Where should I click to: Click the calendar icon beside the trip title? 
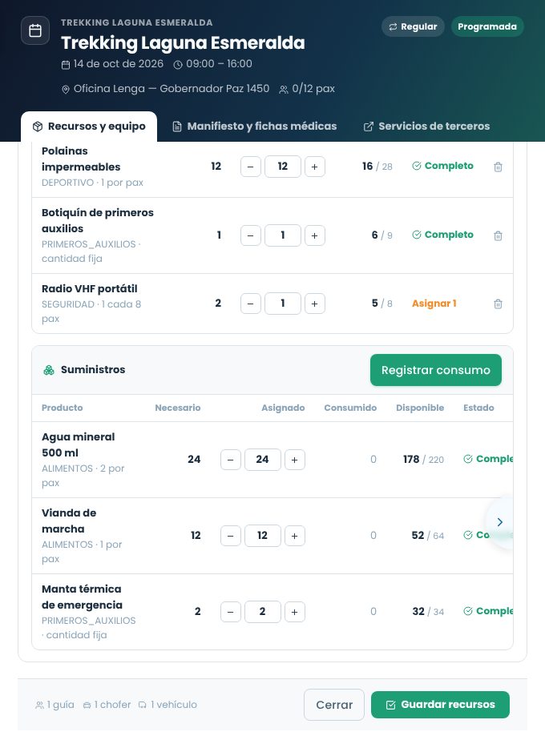[35, 30]
